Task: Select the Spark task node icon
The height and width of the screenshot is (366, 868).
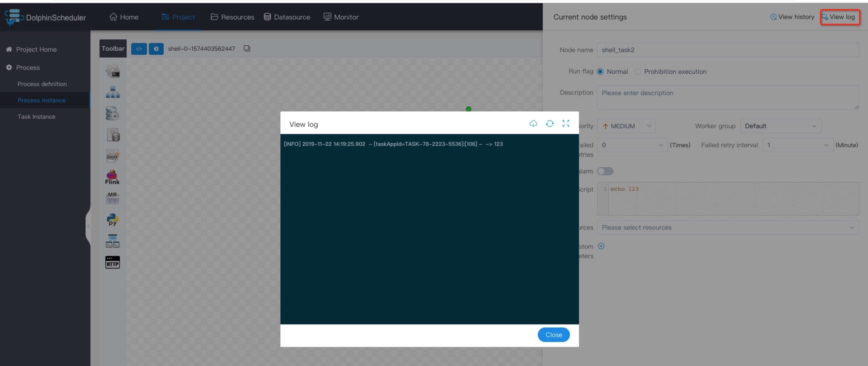Action: click(112, 156)
